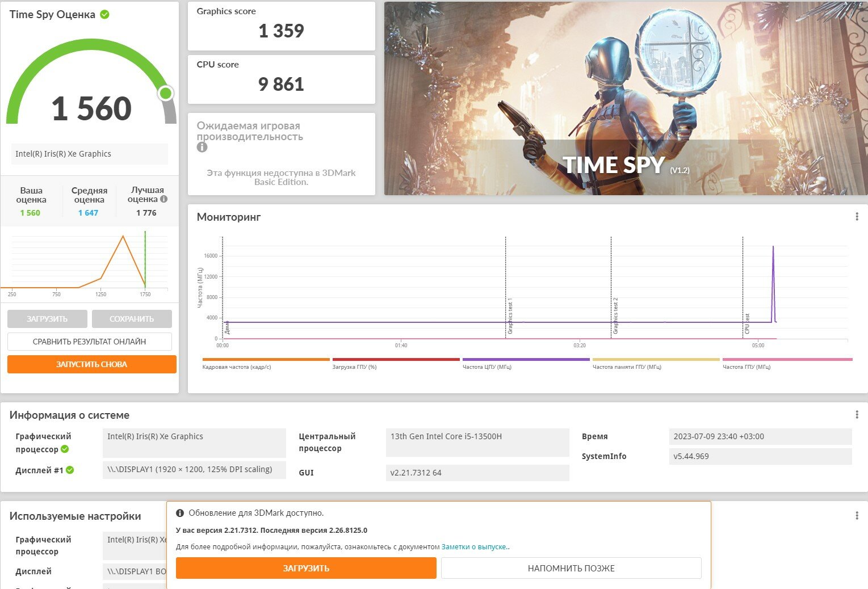Open the Используемые настройки three-dot menu
Screen dimensions: 868x589
(857, 516)
